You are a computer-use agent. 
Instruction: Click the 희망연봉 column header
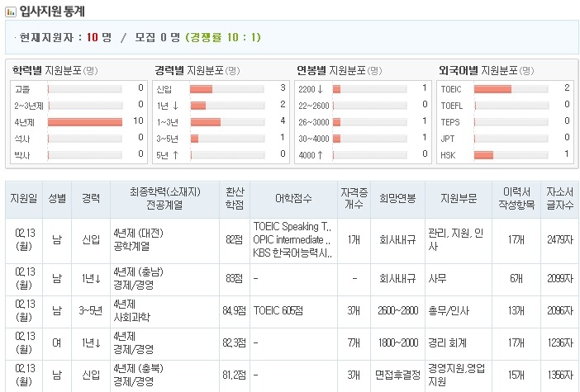(397, 199)
